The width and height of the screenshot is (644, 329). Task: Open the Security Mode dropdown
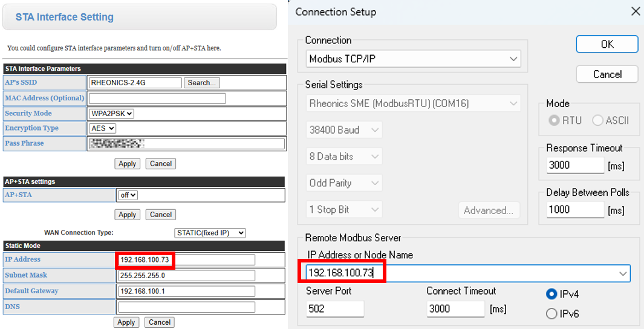pyautogui.click(x=111, y=113)
